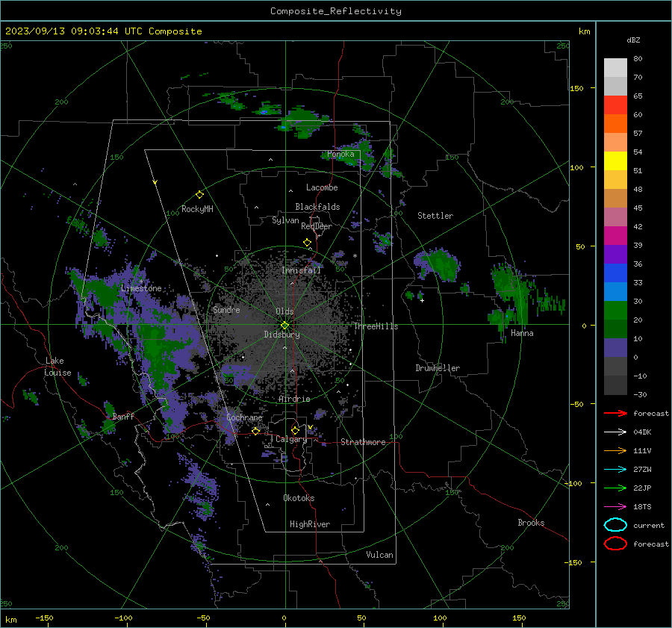Click the green 22JP arrow in legend
Screen dimensions: 672x628
tap(615, 488)
